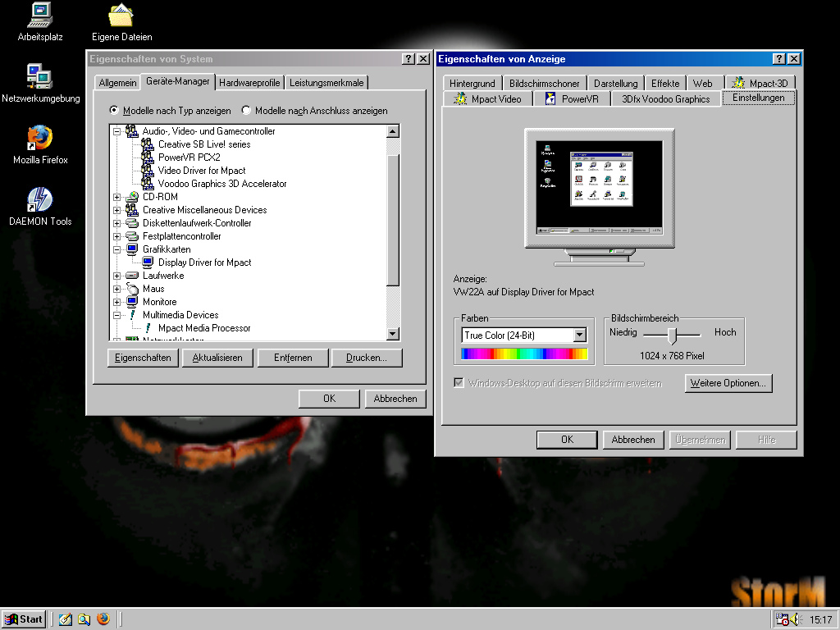
Task: Click the Maus device icon
Action: click(x=132, y=288)
